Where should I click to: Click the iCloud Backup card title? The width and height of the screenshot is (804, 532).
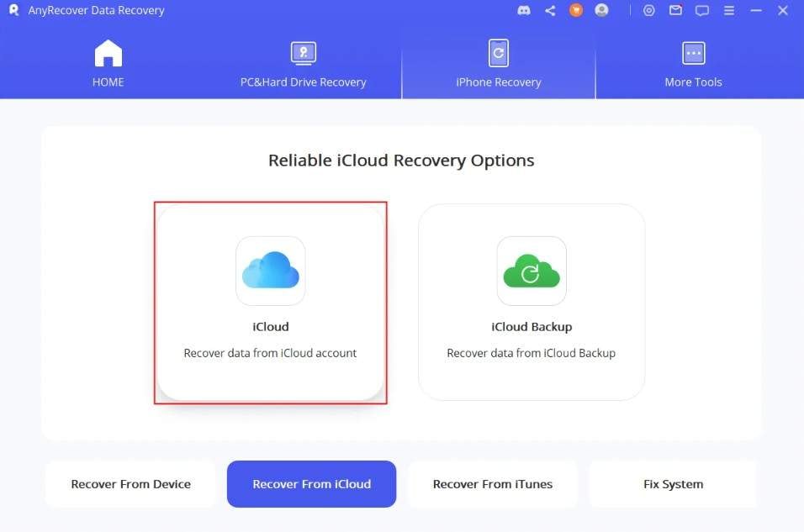click(x=532, y=326)
